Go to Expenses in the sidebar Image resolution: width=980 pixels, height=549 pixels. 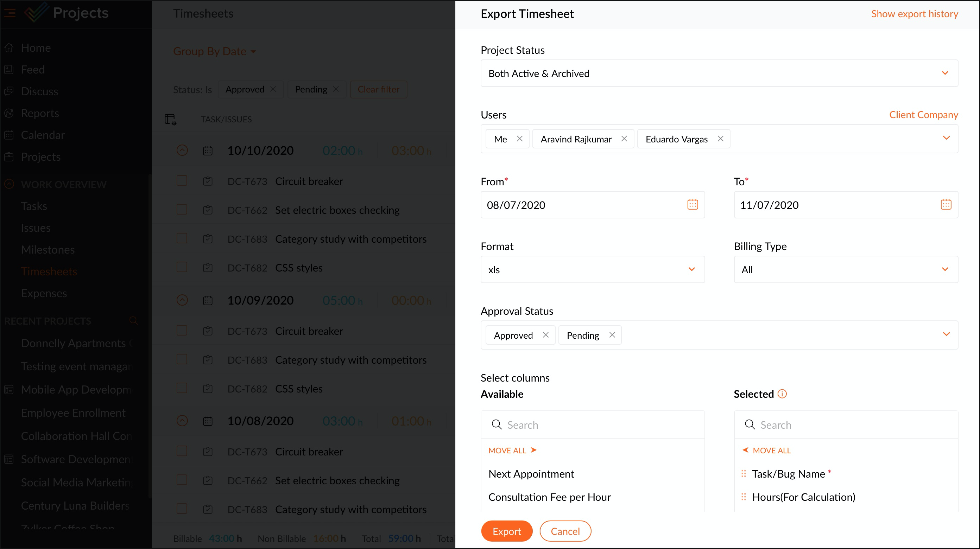(x=44, y=293)
